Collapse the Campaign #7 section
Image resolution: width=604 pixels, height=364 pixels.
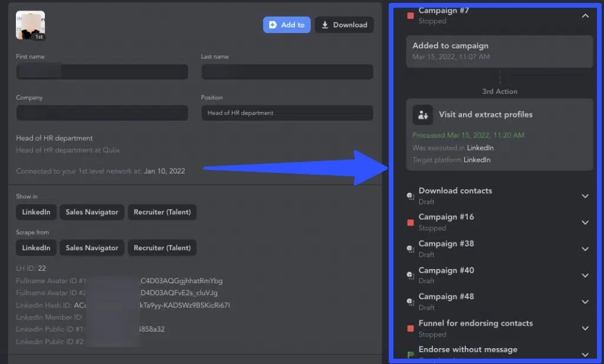[x=585, y=16]
